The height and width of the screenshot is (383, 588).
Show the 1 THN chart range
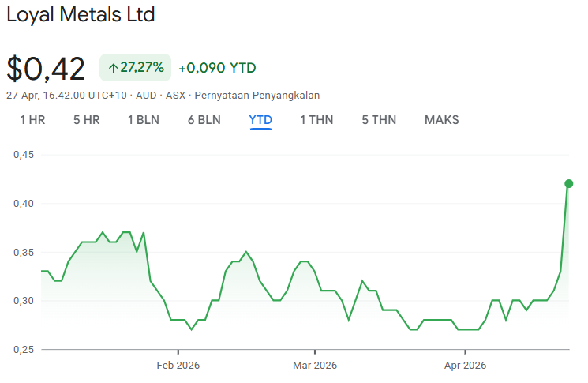pos(316,120)
